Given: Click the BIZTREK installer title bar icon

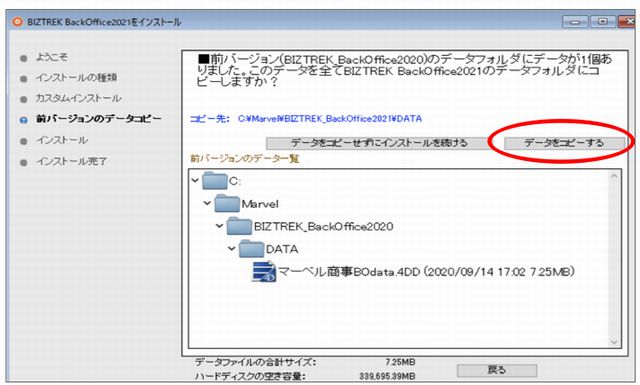Looking at the screenshot, I should pyautogui.click(x=17, y=22).
